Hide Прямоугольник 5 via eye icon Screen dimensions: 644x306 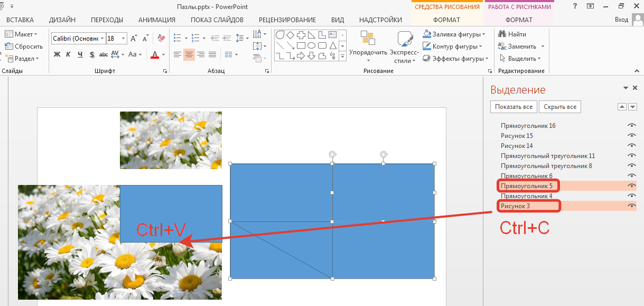[631, 186]
